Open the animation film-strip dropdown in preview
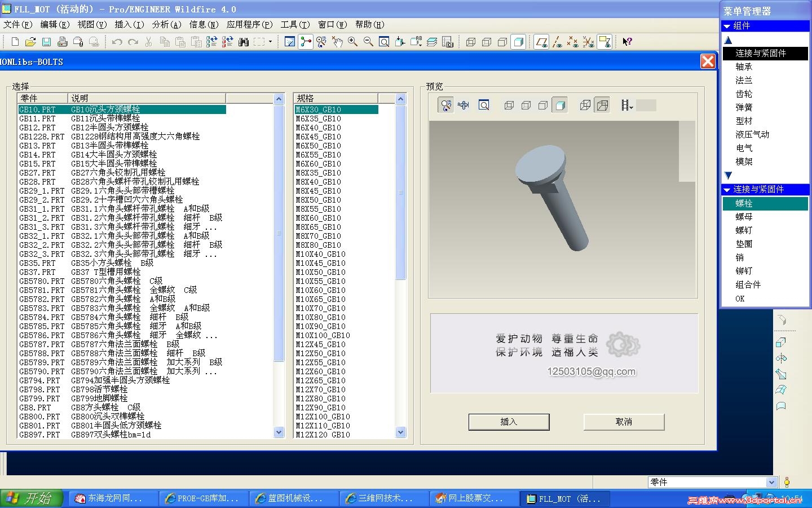 627,105
